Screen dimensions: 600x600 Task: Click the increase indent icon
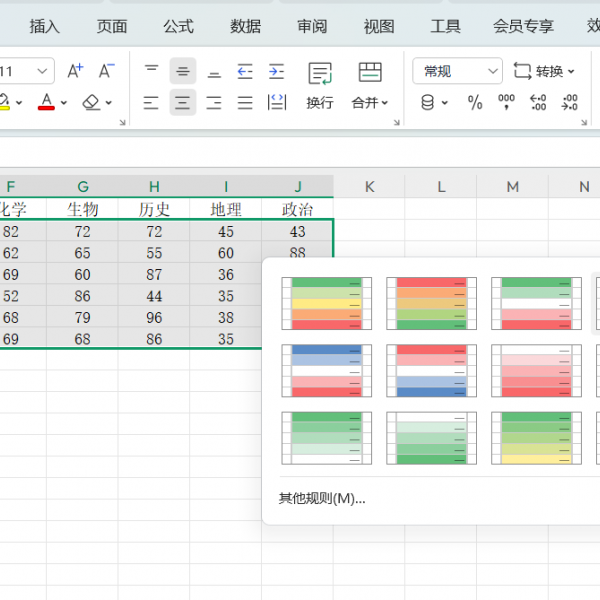click(276, 71)
